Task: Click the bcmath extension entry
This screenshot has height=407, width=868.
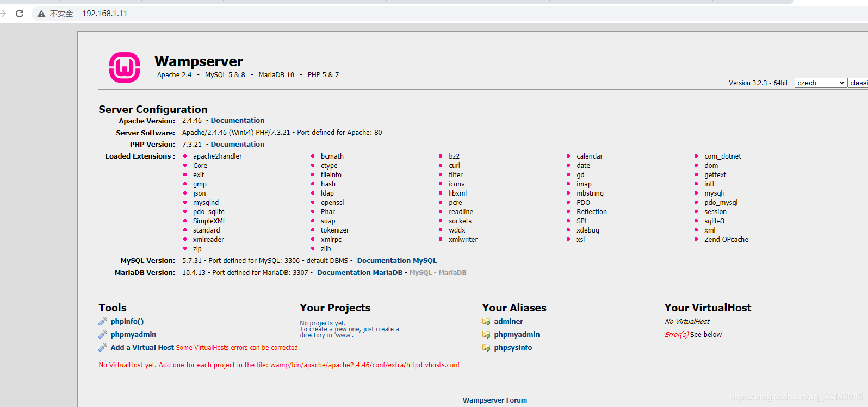Action: point(332,156)
